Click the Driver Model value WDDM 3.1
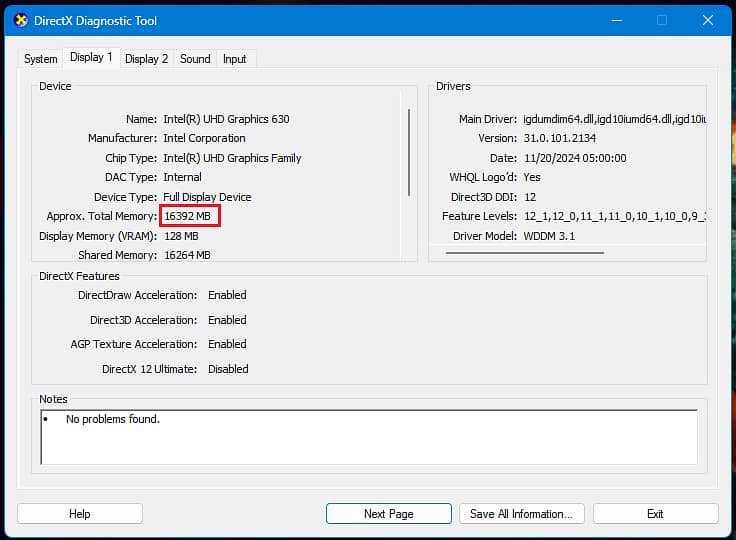This screenshot has width=736, height=540. pos(549,236)
